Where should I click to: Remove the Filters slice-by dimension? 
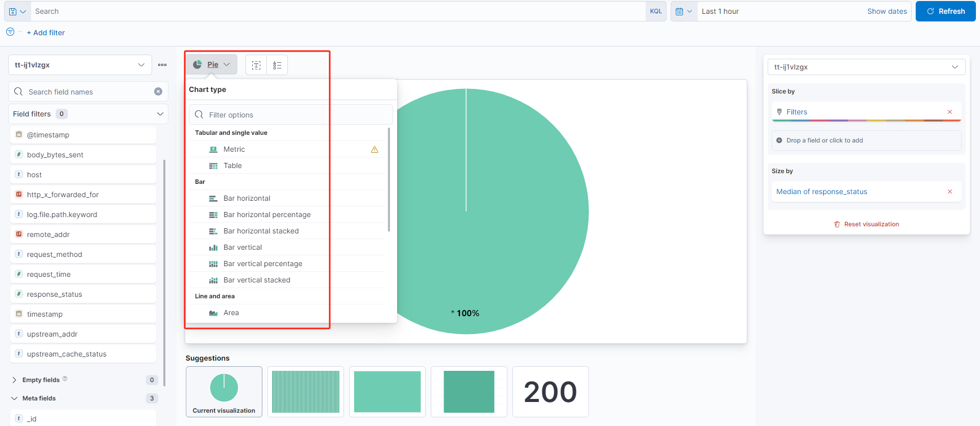tap(950, 112)
